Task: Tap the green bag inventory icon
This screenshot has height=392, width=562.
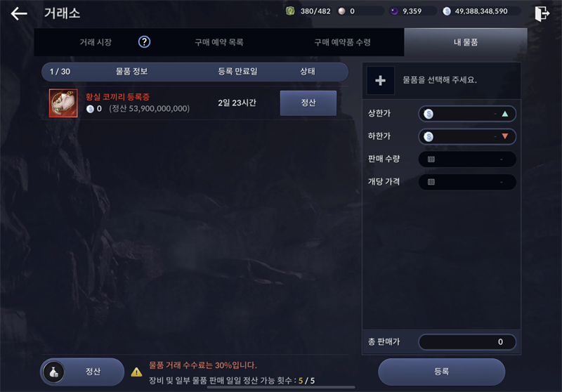Action: pos(290,11)
